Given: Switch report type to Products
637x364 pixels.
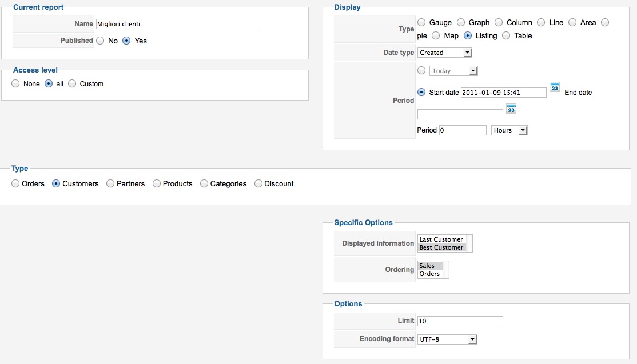Looking at the screenshot, I should tap(157, 184).
